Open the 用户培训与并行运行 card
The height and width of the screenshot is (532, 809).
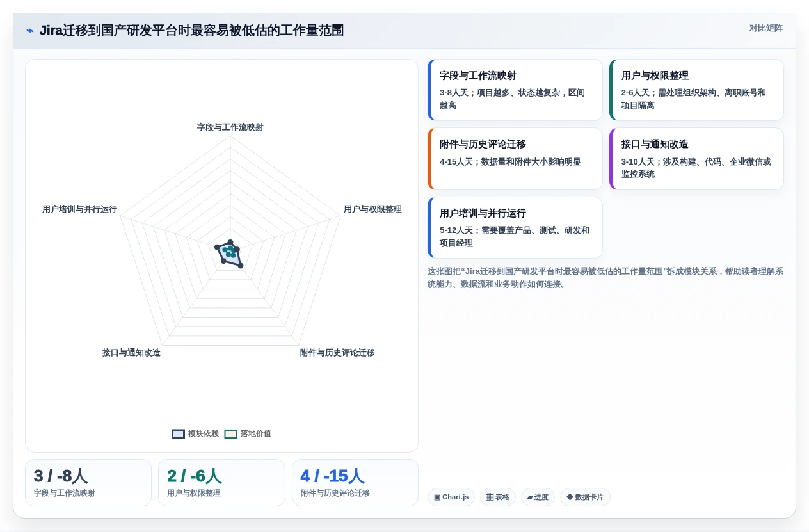pyautogui.click(x=515, y=227)
